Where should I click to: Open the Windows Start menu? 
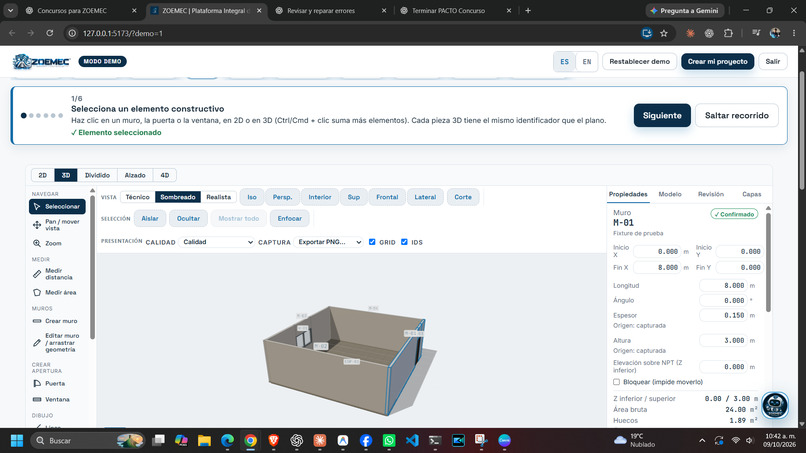pos(16,441)
